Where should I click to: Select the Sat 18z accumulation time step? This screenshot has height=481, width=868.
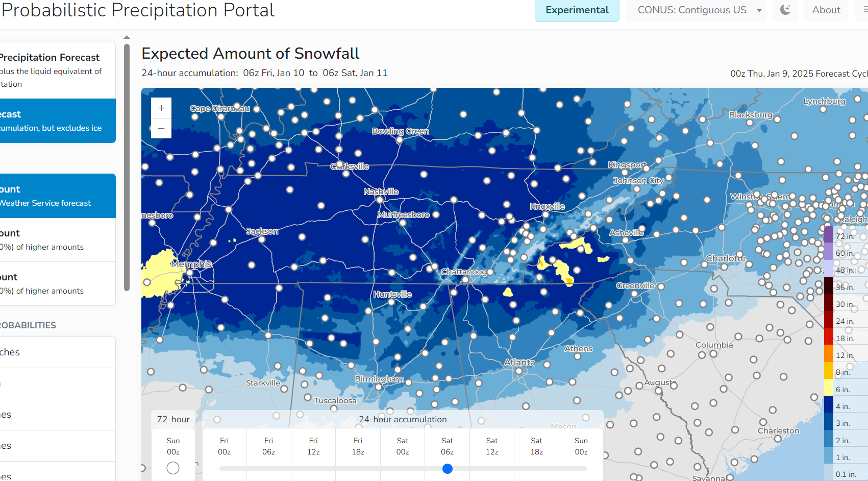(x=536, y=446)
